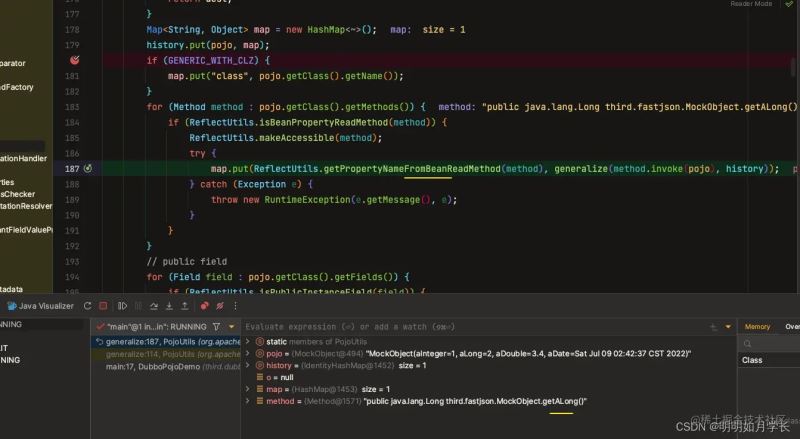Viewport: 800px width, 439px height.
Task: Open View Breakpoints dialog
Action: tap(204, 306)
